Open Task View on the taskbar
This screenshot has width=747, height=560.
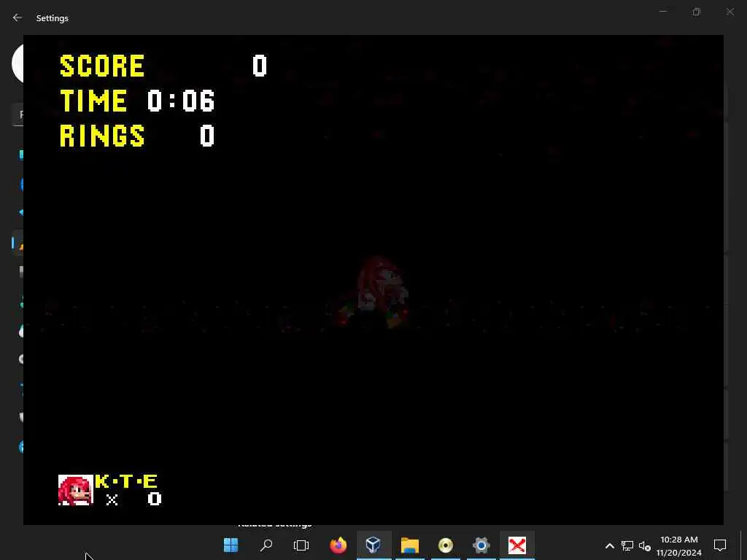[x=301, y=545]
